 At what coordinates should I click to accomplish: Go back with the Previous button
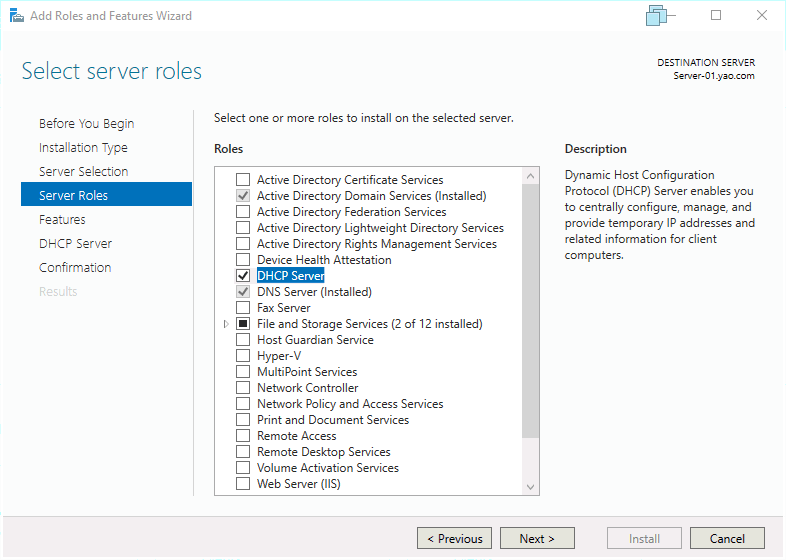click(x=454, y=539)
